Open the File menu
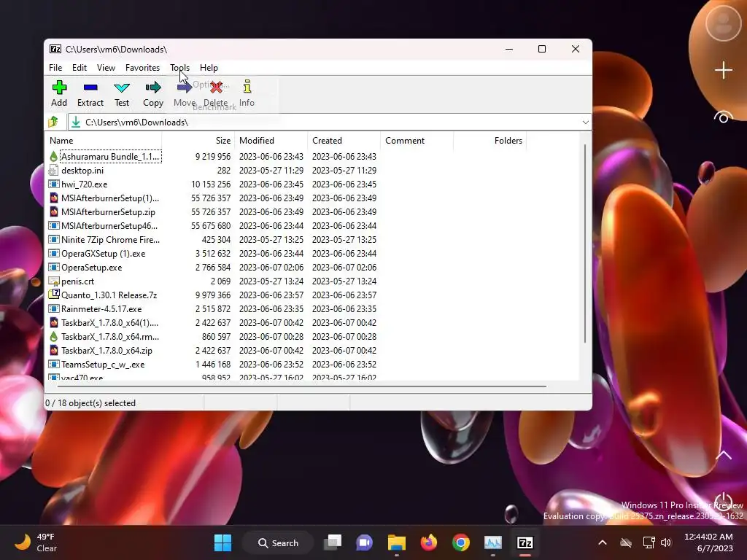The height and width of the screenshot is (560, 747). [x=55, y=68]
